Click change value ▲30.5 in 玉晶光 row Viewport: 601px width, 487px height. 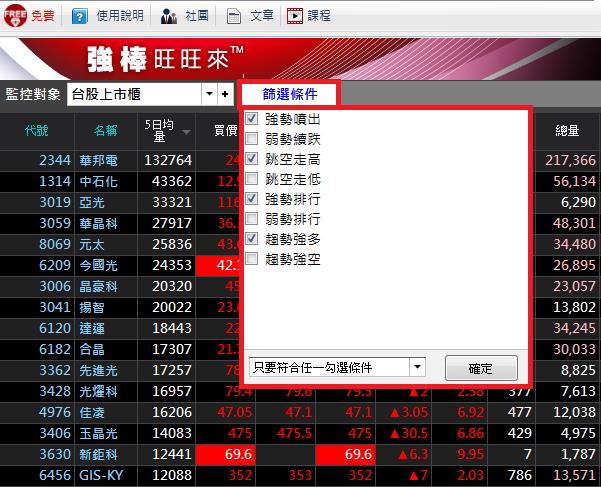409,433
